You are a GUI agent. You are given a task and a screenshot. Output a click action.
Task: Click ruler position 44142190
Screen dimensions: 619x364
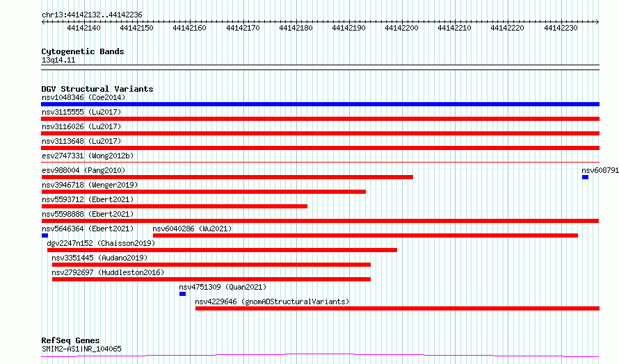pos(348,28)
